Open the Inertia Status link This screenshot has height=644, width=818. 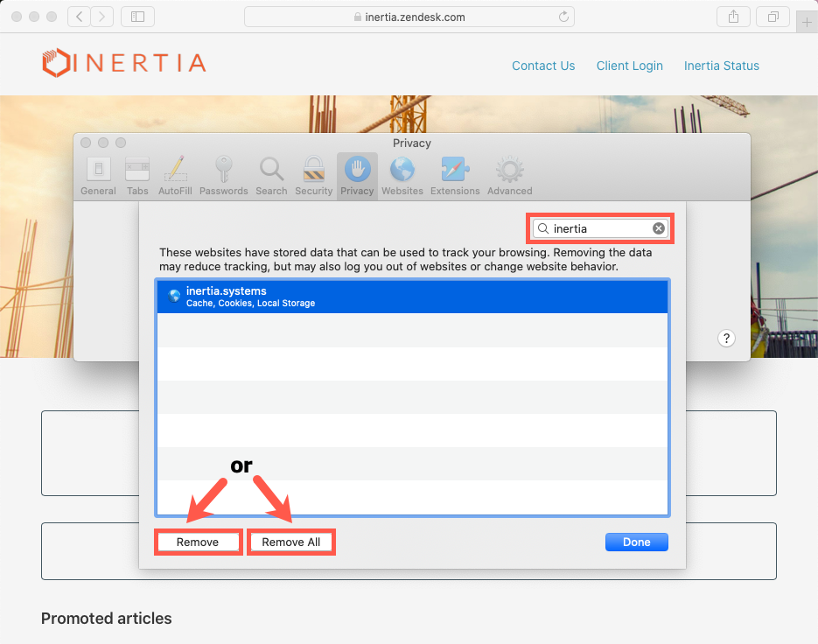[722, 66]
